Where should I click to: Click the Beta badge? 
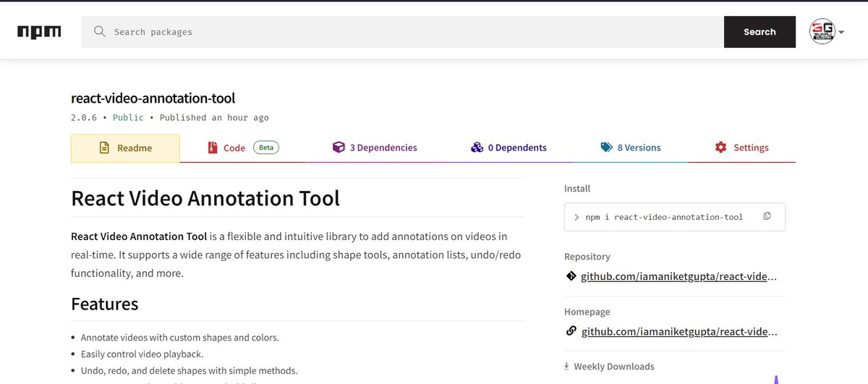tap(266, 148)
